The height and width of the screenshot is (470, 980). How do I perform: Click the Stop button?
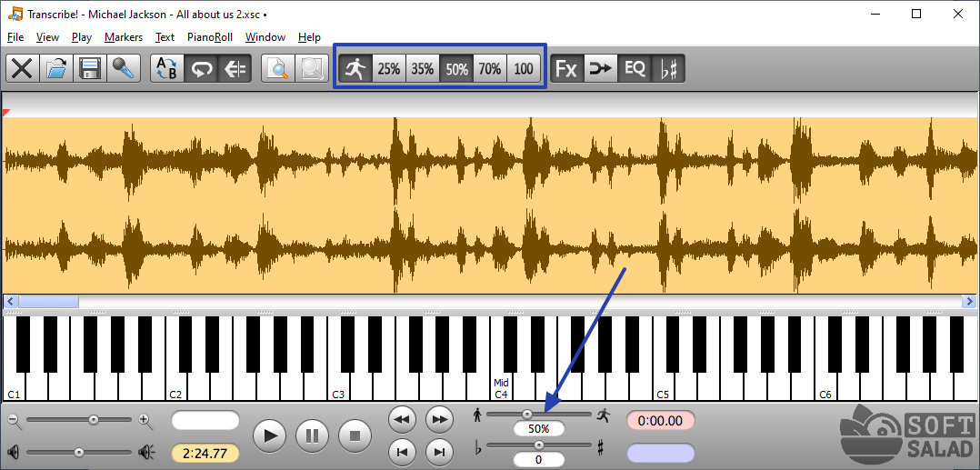click(x=355, y=435)
